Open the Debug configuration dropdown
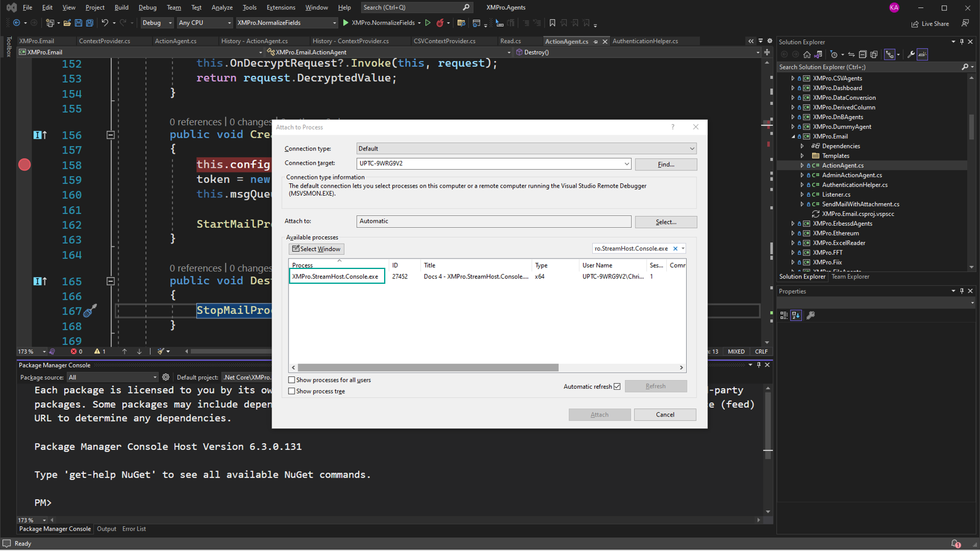 (157, 23)
